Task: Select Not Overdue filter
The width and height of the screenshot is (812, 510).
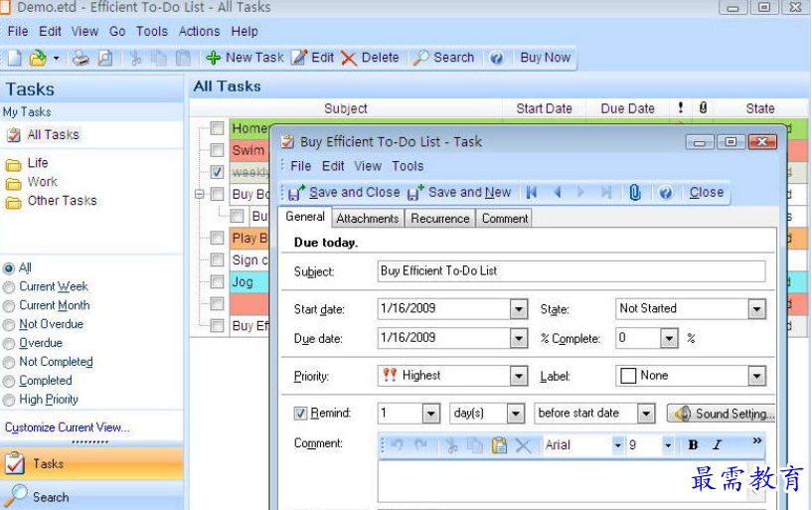Action: (8, 325)
